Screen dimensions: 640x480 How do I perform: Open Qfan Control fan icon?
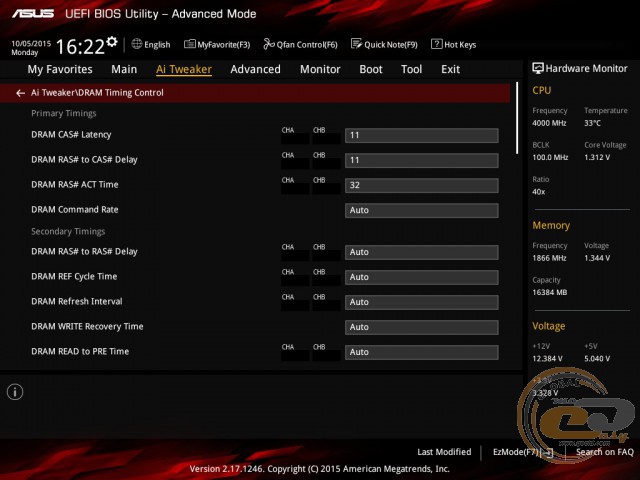point(269,44)
